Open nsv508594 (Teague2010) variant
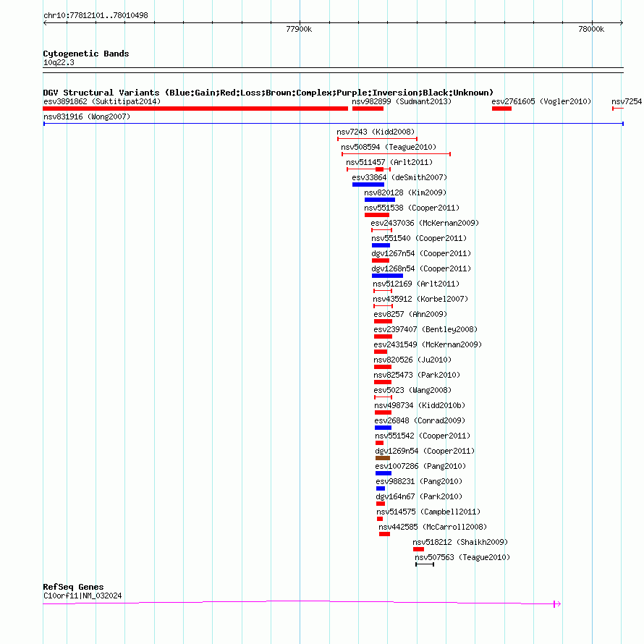 pos(389,147)
